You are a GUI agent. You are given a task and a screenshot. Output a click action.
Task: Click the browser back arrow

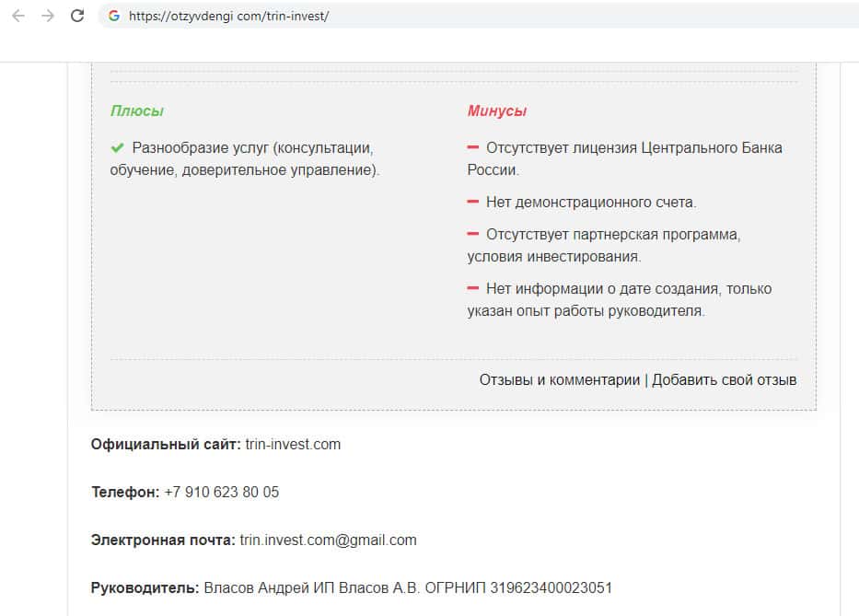click(x=18, y=16)
